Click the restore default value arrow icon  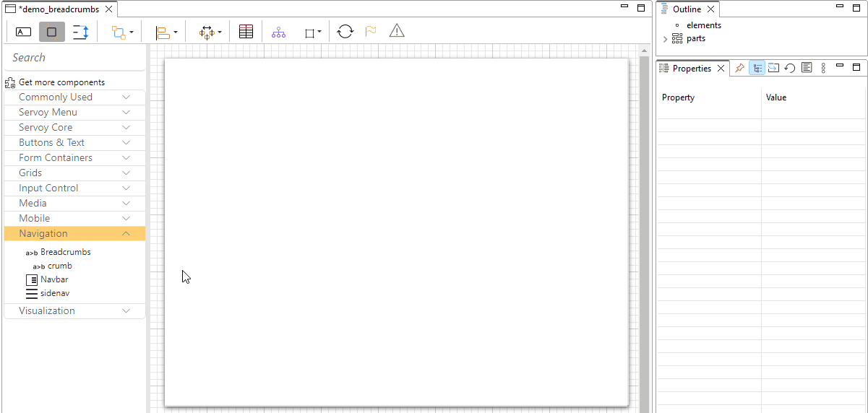click(790, 68)
